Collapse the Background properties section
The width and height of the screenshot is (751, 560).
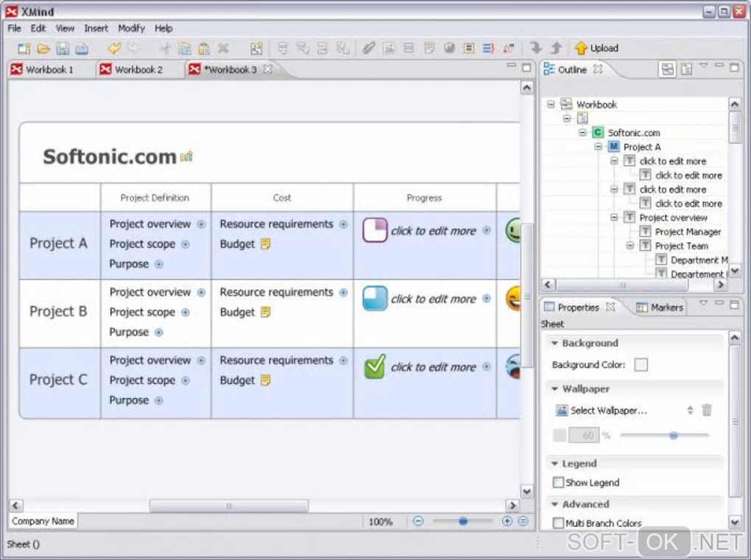[x=554, y=343]
